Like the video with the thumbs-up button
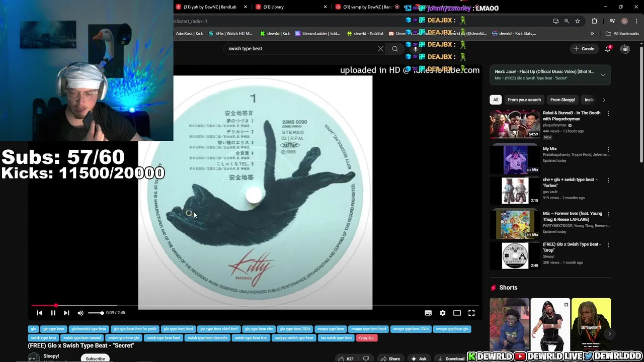644x362 pixels. pos(347,359)
